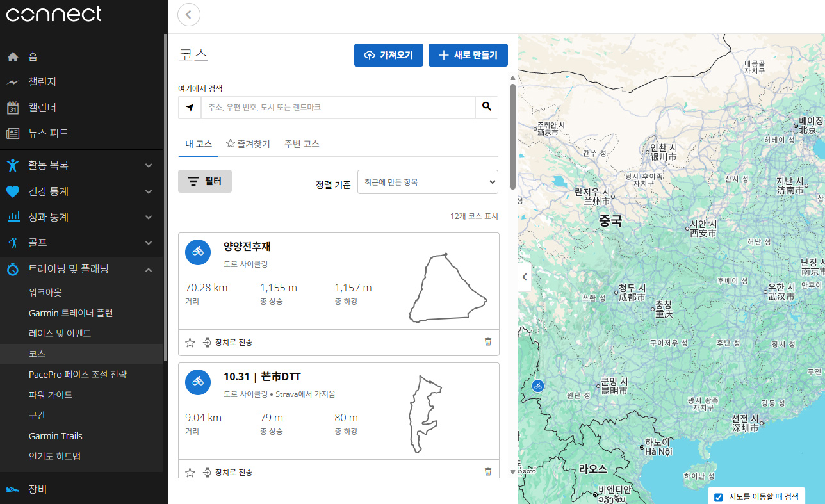Send 양양전후재 course to device
825x504 pixels.
tap(227, 343)
